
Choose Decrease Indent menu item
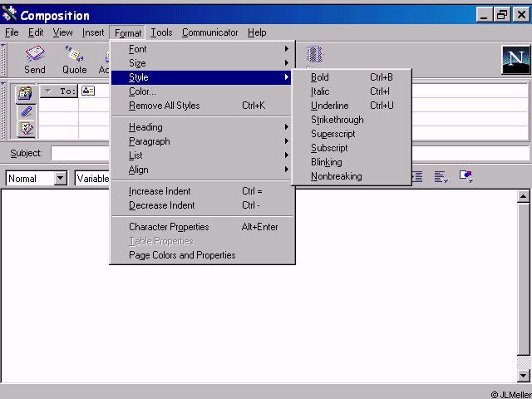(x=202, y=205)
